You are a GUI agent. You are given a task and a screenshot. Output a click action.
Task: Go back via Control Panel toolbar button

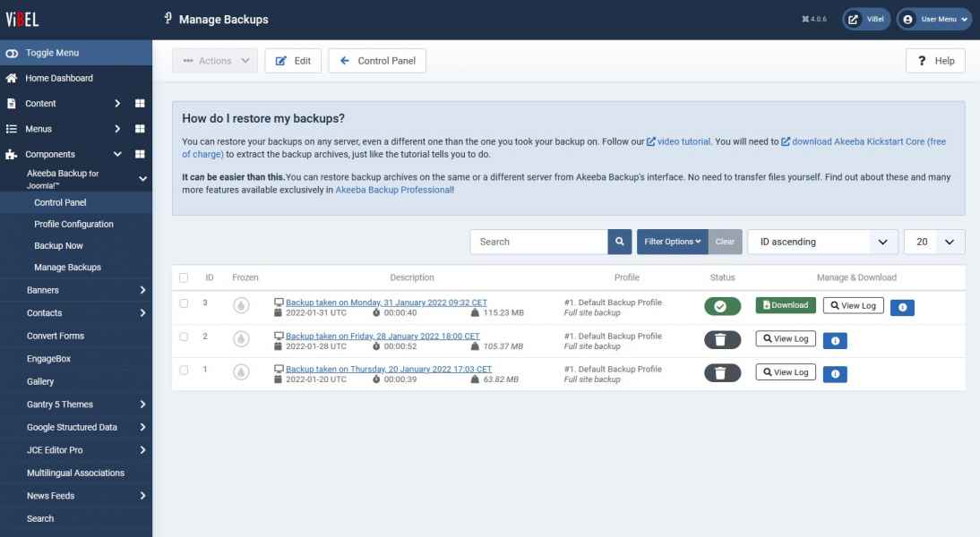[x=377, y=61]
